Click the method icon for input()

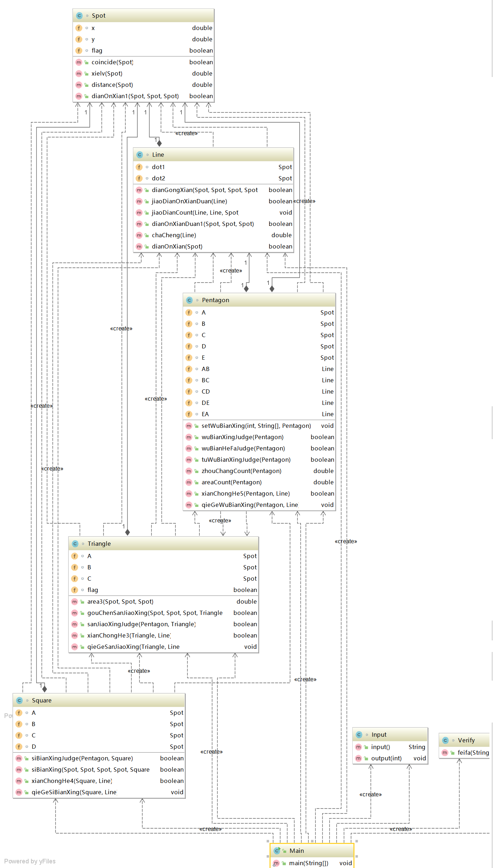point(359,747)
